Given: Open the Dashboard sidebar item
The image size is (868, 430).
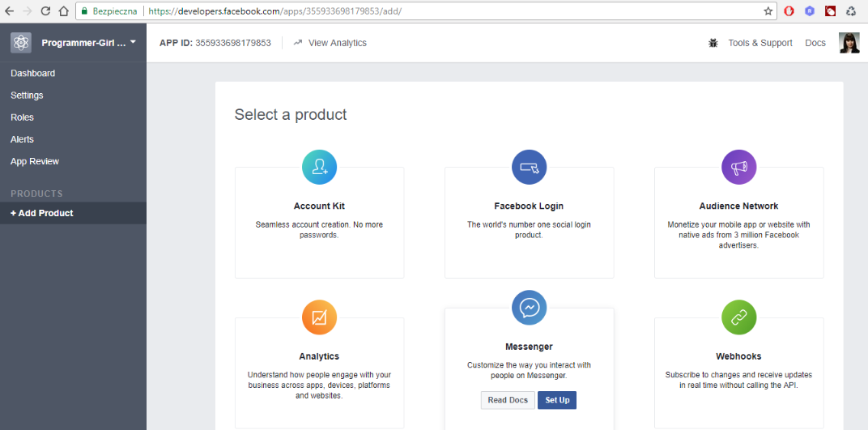Looking at the screenshot, I should (33, 74).
